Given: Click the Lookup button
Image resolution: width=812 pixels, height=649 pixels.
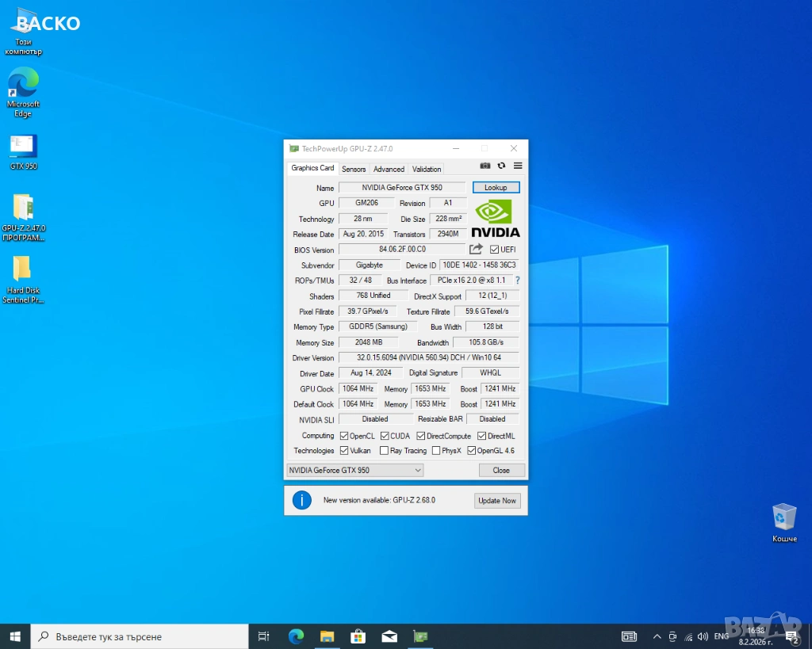Looking at the screenshot, I should (496, 188).
